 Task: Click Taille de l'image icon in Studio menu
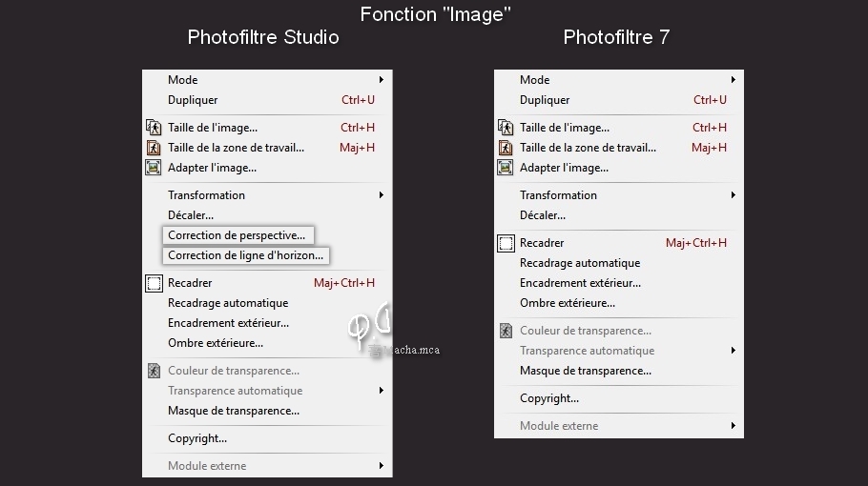[x=154, y=128]
